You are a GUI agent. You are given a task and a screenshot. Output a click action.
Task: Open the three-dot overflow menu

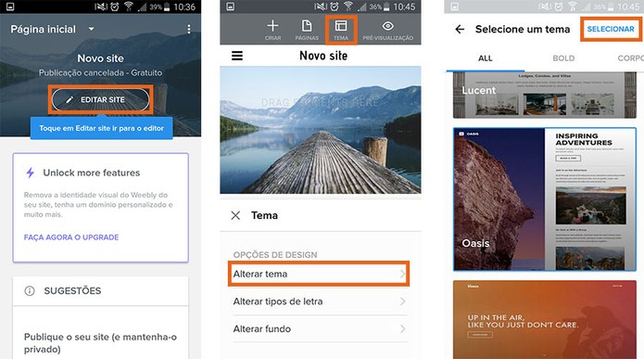[x=188, y=29]
